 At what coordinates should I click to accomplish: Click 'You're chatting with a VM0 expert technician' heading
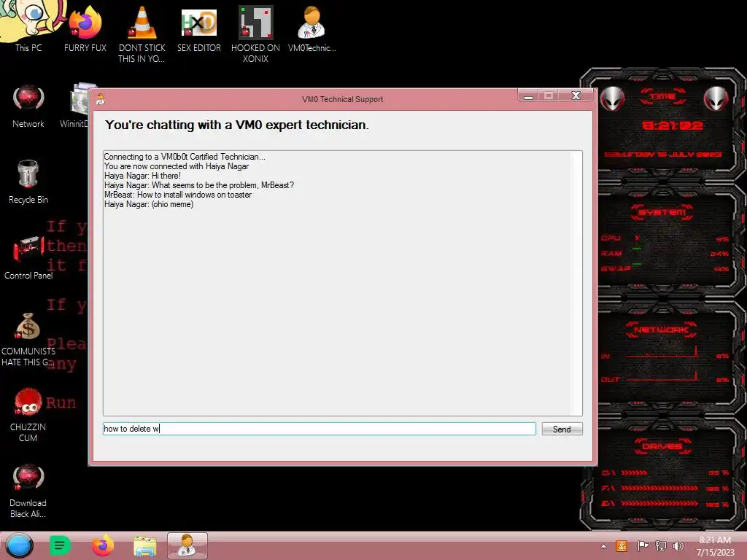tap(237, 125)
